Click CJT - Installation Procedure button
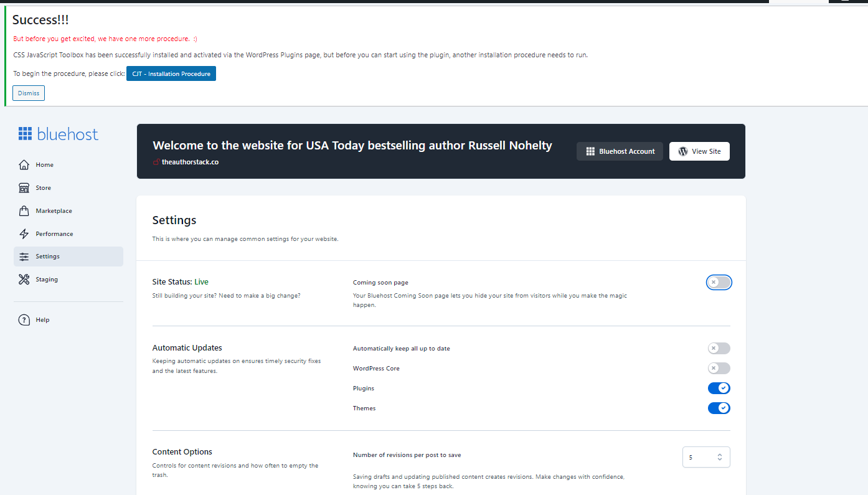The image size is (868, 495). 171,73
